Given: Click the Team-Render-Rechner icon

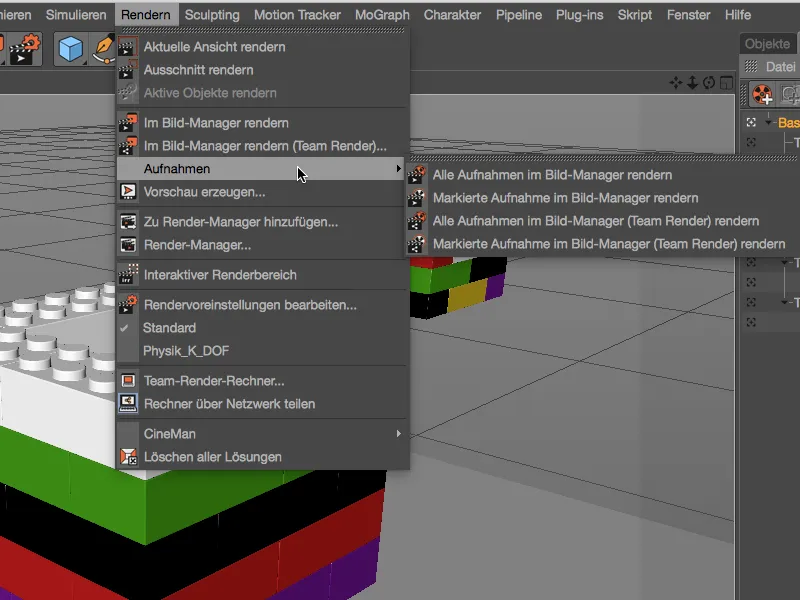Looking at the screenshot, I should 128,381.
